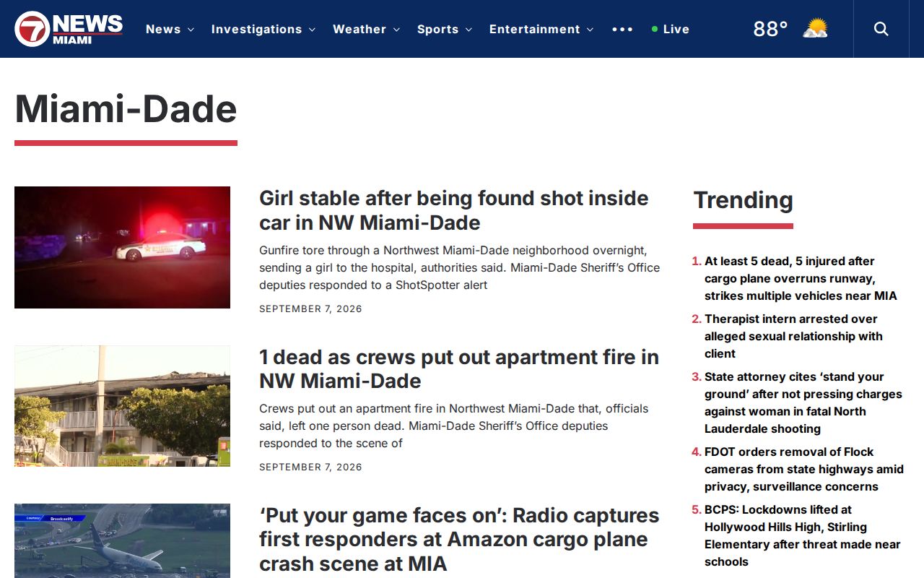924x578 pixels.
Task: Click the Trending section heading
Action: tap(743, 200)
